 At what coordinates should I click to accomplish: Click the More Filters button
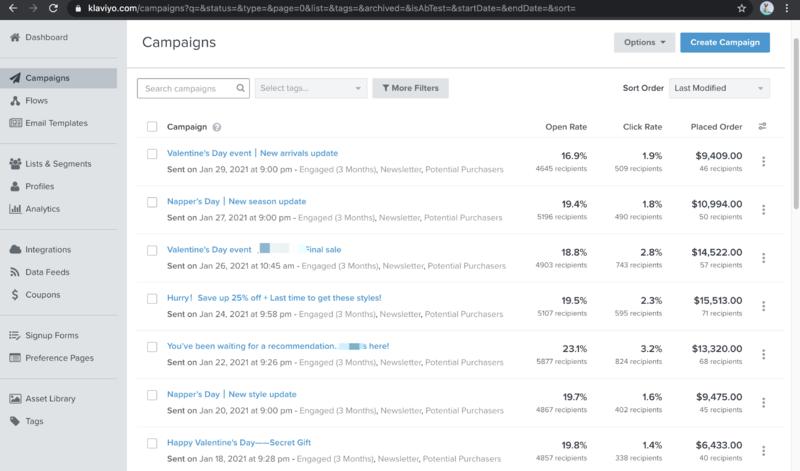(x=410, y=88)
